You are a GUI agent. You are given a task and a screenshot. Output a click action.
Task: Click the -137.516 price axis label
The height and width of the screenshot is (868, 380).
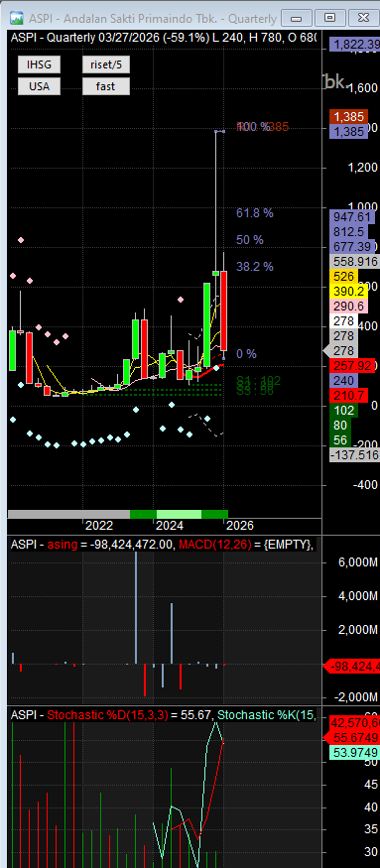pyautogui.click(x=354, y=455)
